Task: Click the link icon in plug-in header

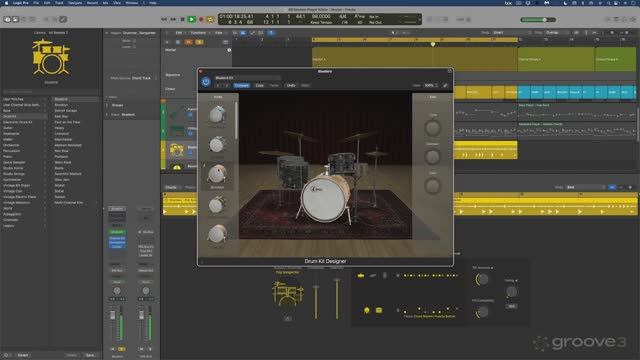Action: coord(445,86)
